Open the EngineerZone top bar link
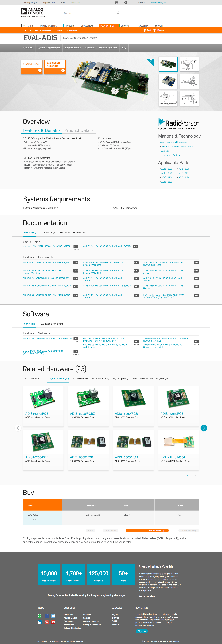Viewport: 222px width, 644px height. pos(49,2)
